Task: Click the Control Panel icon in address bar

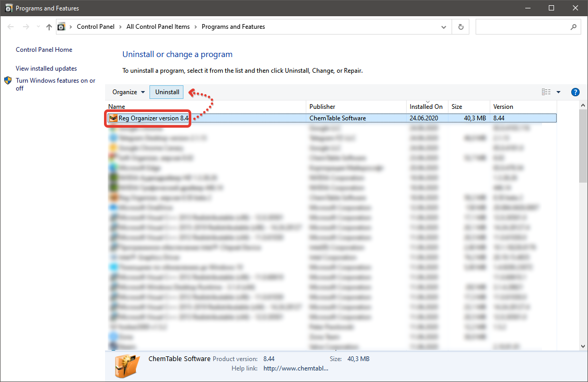Action: [x=62, y=26]
